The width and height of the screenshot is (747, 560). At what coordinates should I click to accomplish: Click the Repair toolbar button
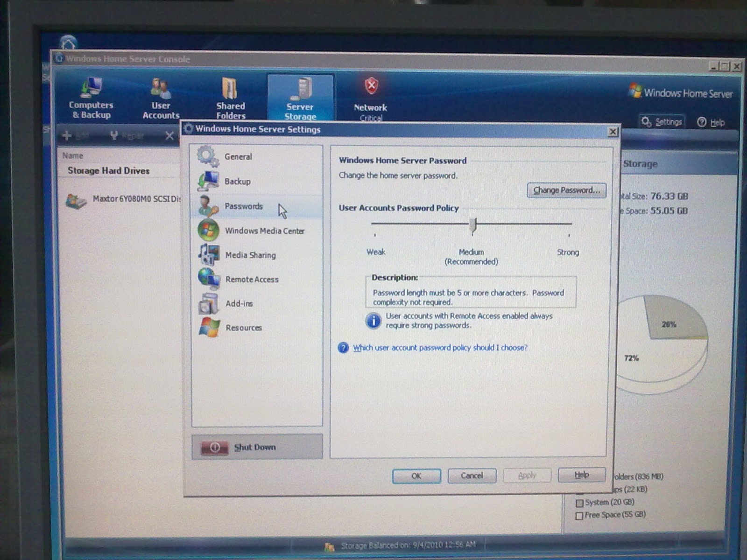pos(126,135)
